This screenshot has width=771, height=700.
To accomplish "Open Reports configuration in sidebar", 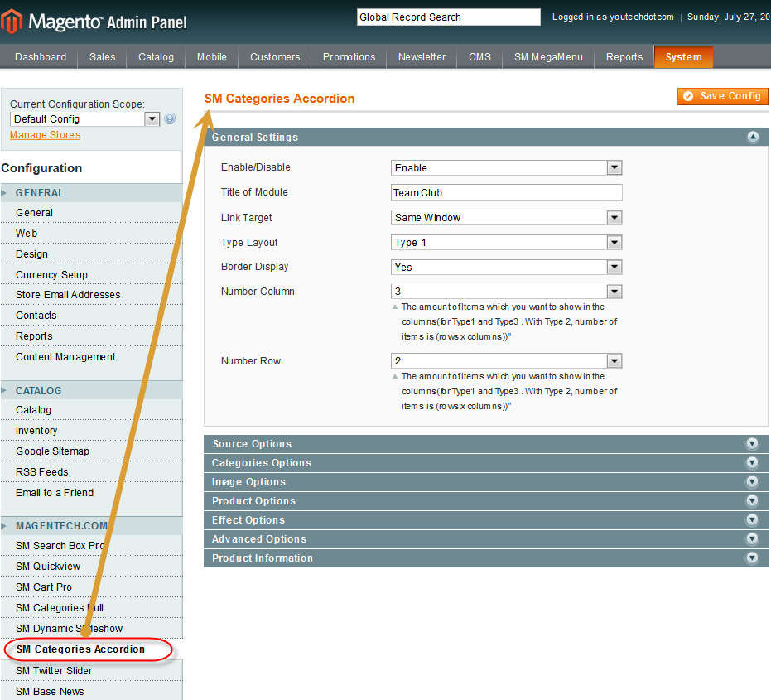I will click(x=91, y=336).
